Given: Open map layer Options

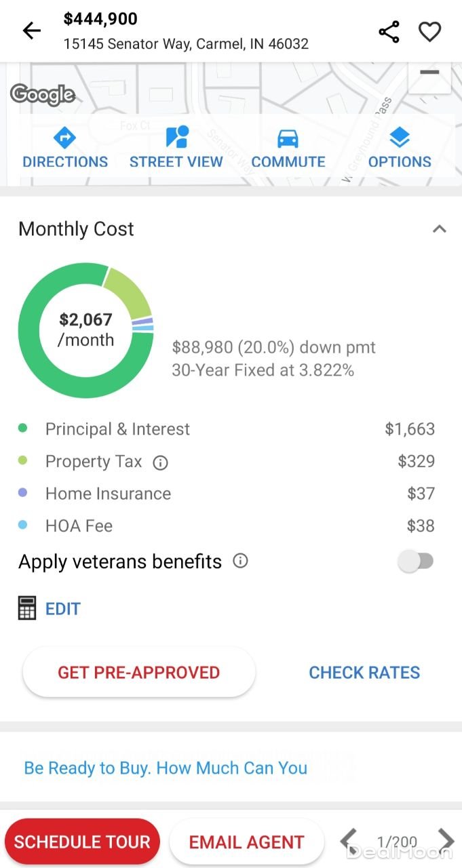Looking at the screenshot, I should (x=400, y=148).
